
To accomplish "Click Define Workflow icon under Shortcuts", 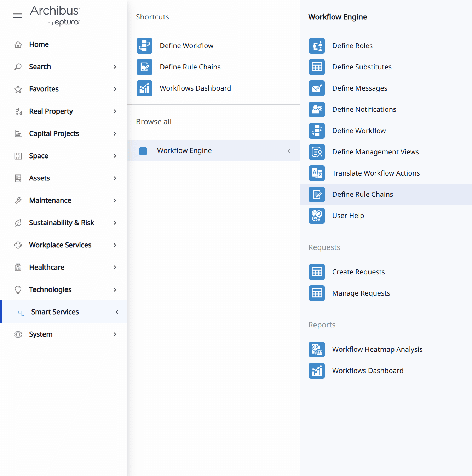I will (x=144, y=46).
